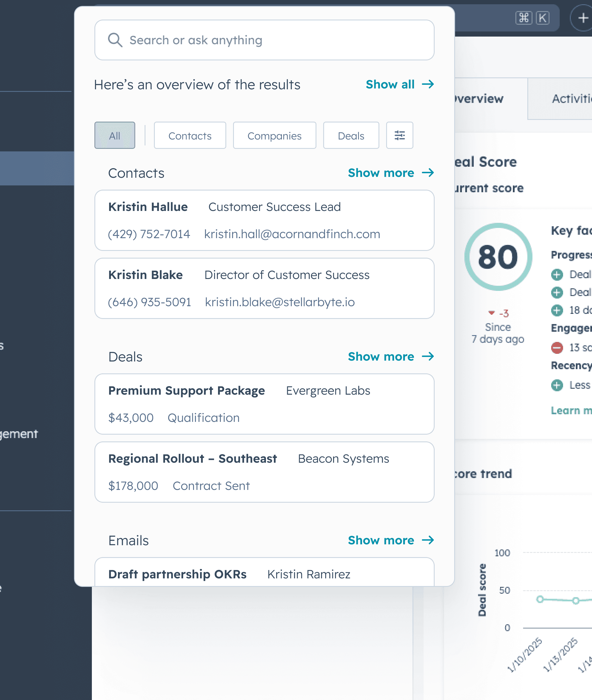Open the advanced filters slider icon
The width and height of the screenshot is (592, 700).
(x=399, y=135)
